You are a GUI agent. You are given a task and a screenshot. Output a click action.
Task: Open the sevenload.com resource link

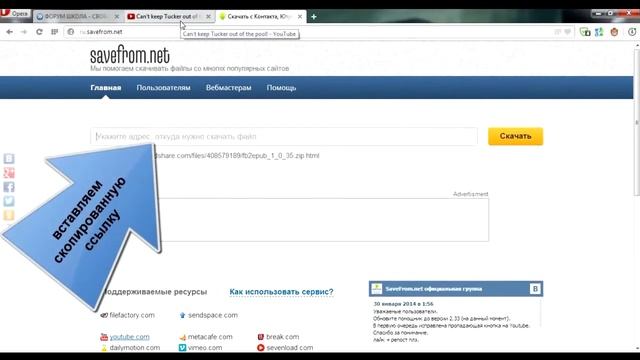[x=290, y=348]
